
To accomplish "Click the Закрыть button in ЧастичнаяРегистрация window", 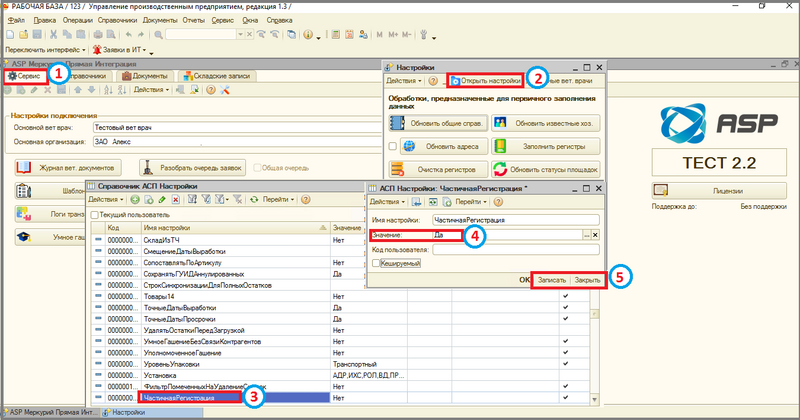I will [x=587, y=280].
